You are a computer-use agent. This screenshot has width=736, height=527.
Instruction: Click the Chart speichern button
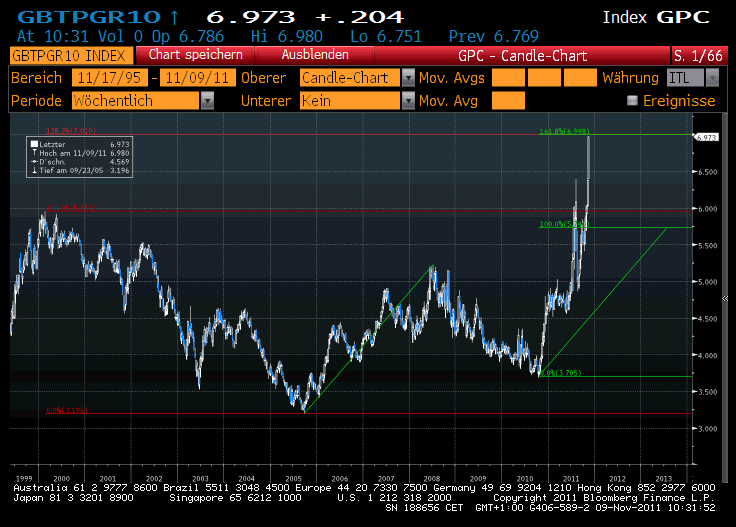195,55
